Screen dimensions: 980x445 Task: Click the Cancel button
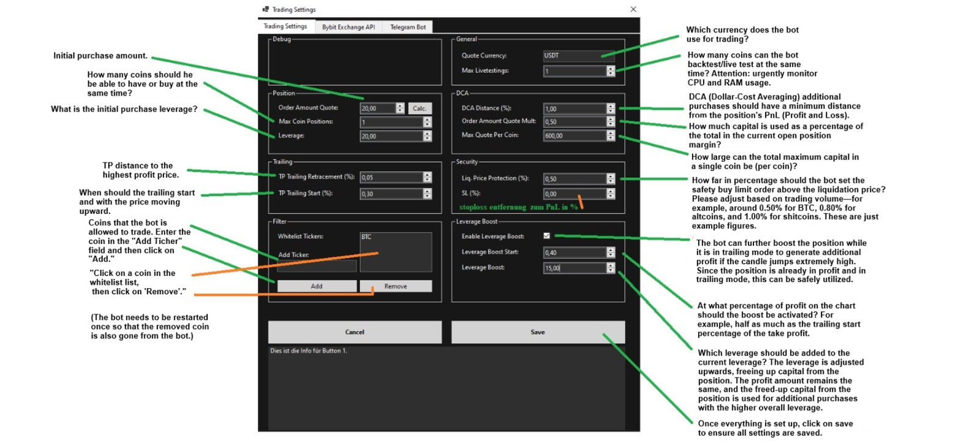tap(355, 332)
